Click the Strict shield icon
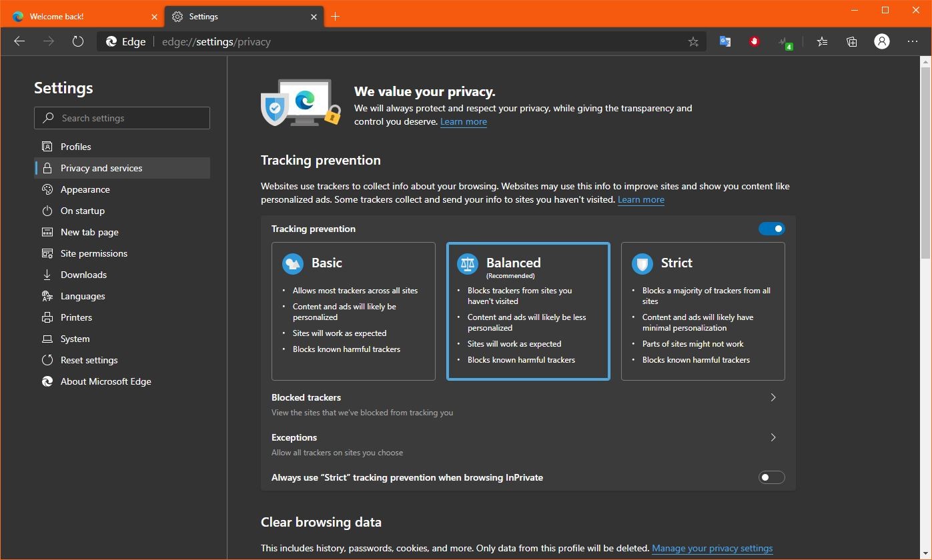The width and height of the screenshot is (932, 560). (642, 263)
